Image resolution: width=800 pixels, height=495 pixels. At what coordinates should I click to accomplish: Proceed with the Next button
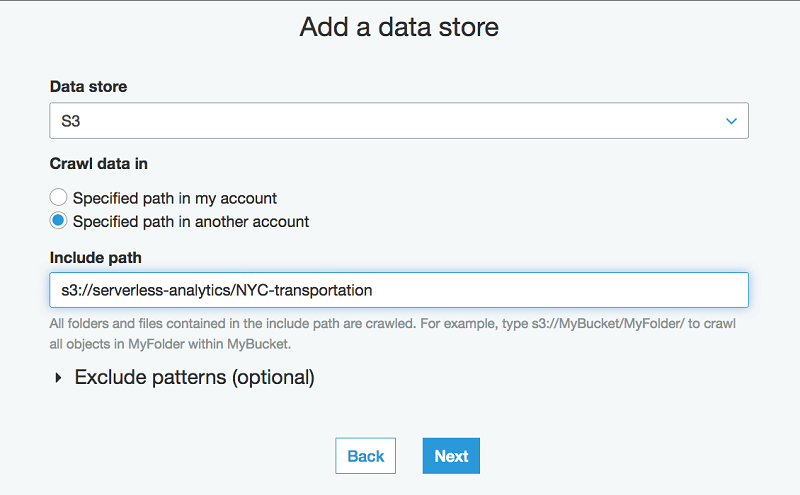(451, 456)
